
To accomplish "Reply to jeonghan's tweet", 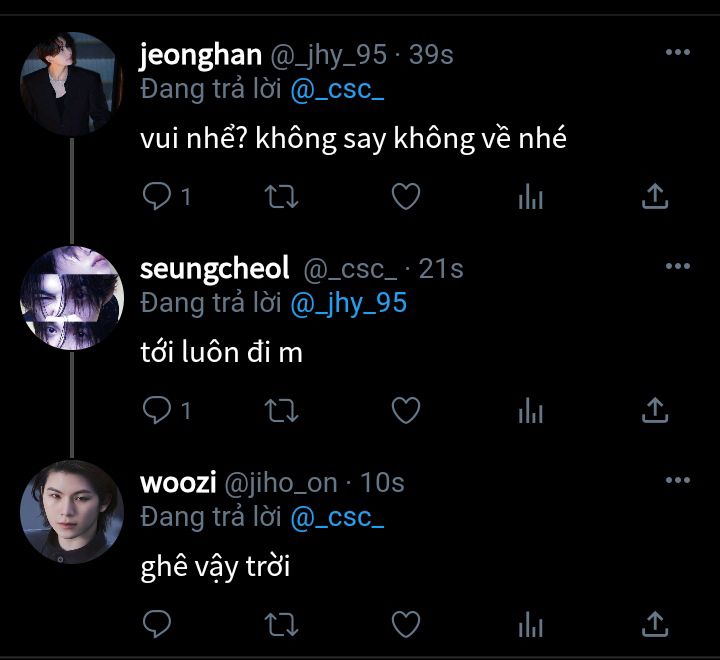I will (x=157, y=196).
